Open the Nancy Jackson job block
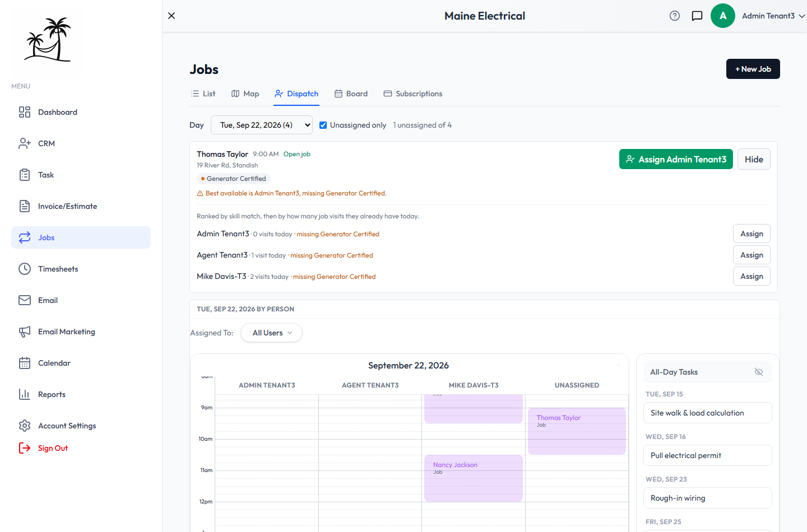Viewport: 807px width, 532px height. (x=474, y=478)
